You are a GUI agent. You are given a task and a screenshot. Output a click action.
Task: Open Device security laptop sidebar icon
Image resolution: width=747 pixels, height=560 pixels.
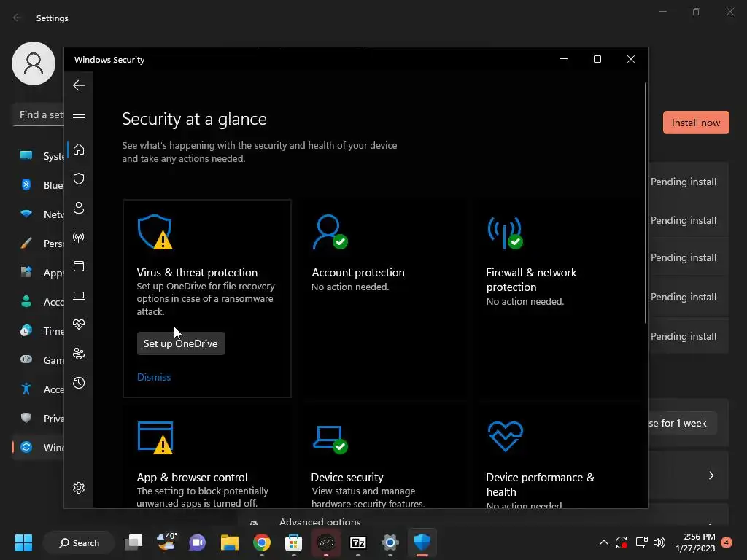[x=79, y=296]
